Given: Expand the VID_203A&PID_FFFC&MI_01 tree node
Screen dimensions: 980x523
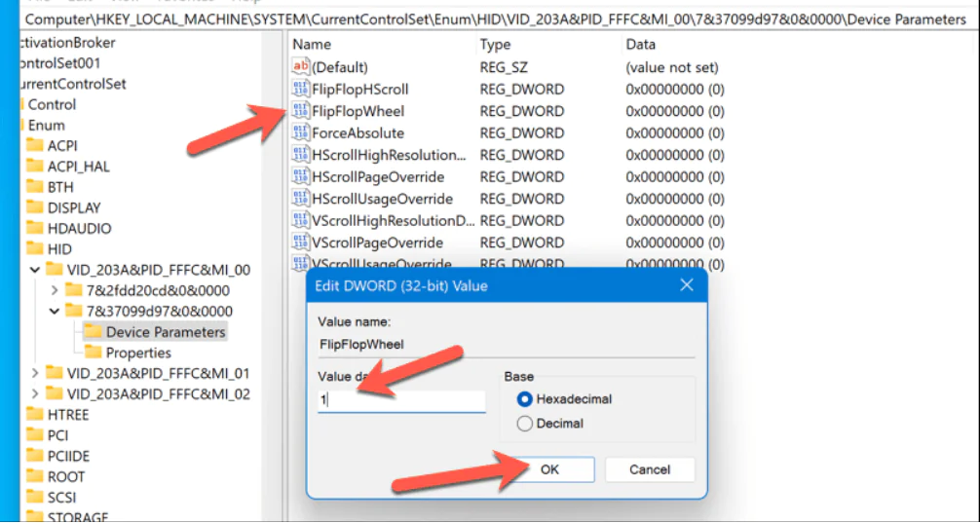Looking at the screenshot, I should 35,373.
